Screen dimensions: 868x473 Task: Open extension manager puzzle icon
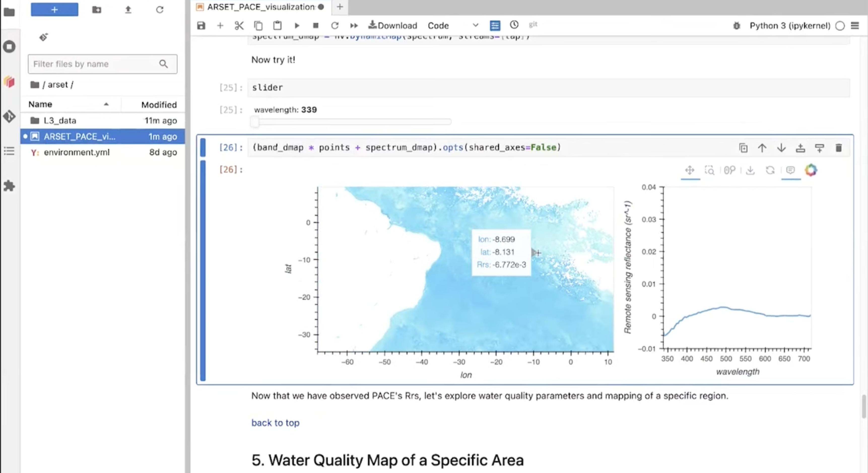(x=9, y=186)
